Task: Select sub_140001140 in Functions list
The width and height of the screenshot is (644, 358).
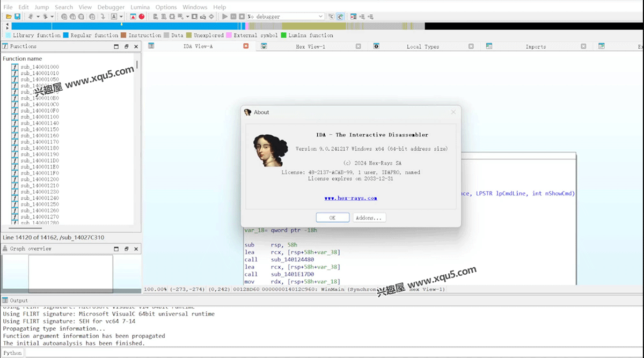Action: (40, 123)
